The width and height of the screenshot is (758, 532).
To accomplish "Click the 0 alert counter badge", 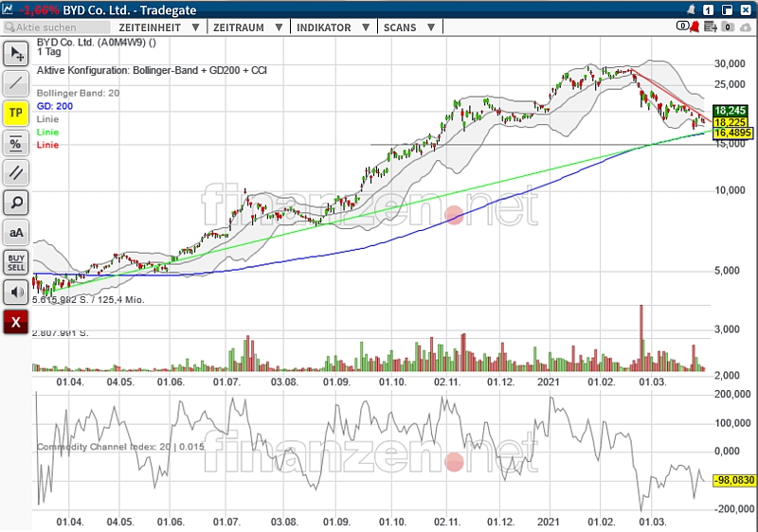I will pyautogui.click(x=682, y=27).
